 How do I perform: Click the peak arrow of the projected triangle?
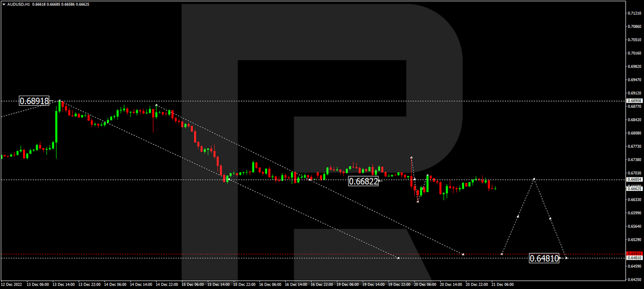[x=534, y=178]
